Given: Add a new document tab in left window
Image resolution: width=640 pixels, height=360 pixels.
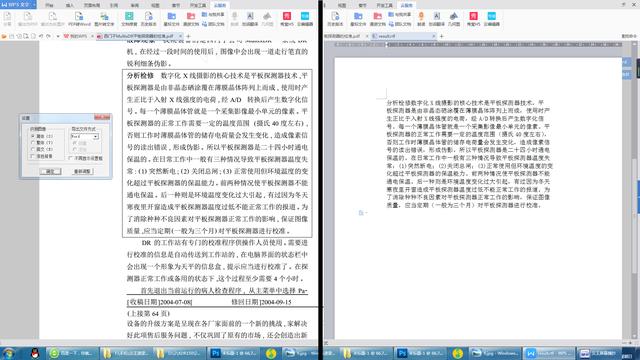Looking at the screenshot, I should [188, 36].
